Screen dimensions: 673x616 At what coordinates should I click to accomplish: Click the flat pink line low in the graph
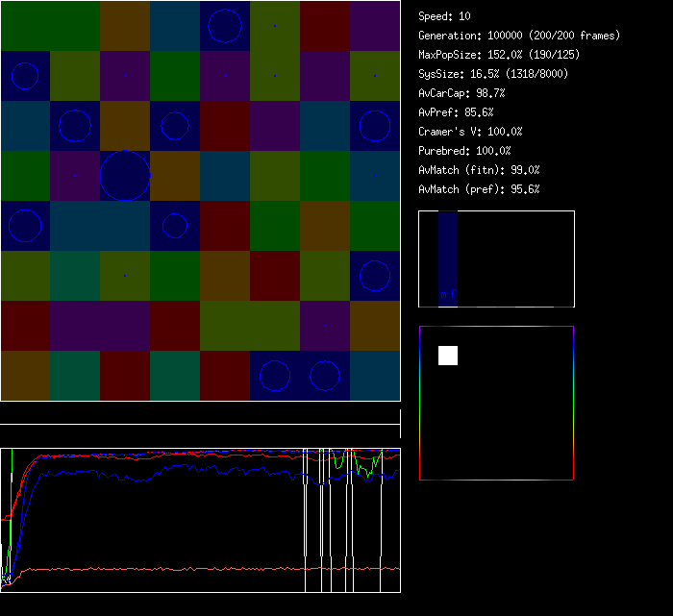point(192,569)
